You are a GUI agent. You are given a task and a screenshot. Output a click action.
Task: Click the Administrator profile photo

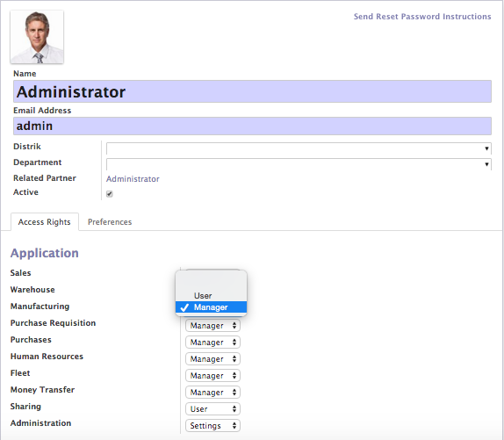click(37, 37)
